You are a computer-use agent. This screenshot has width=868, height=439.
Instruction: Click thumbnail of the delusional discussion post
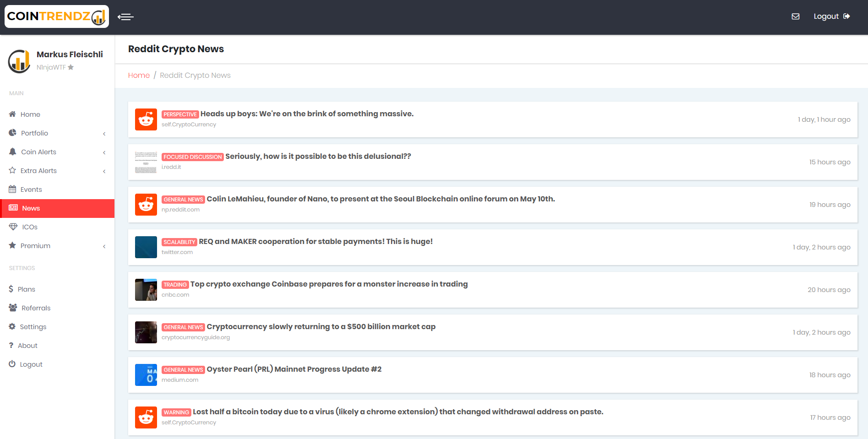coord(146,162)
